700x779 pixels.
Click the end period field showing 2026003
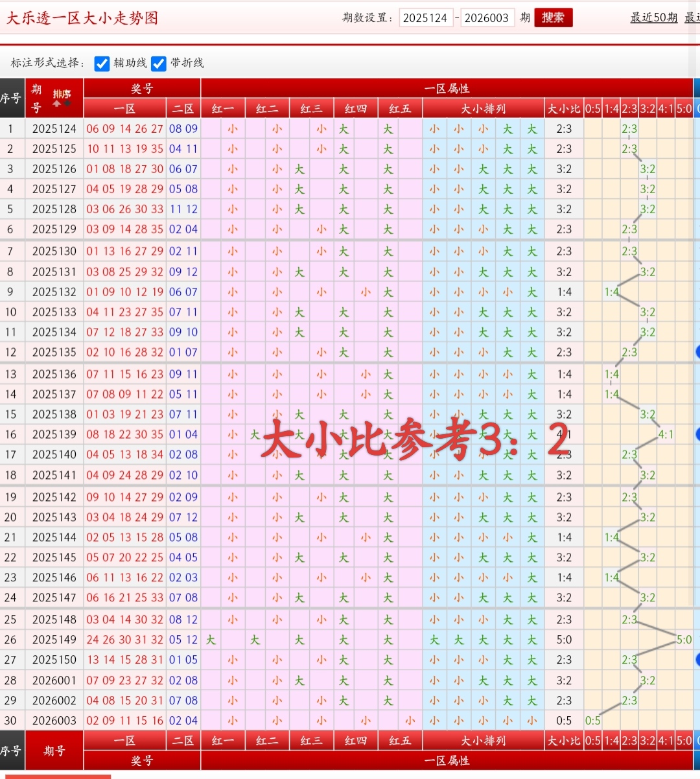tap(487, 18)
